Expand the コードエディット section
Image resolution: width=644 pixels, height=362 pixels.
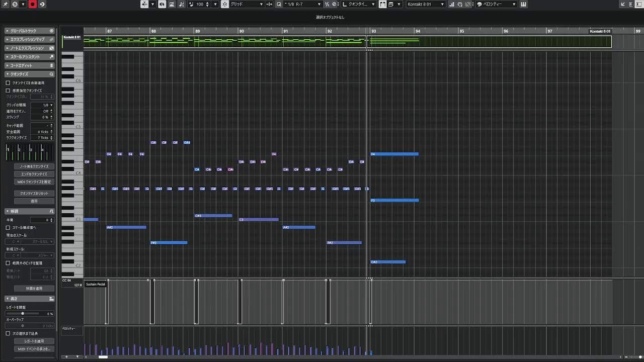click(29, 65)
